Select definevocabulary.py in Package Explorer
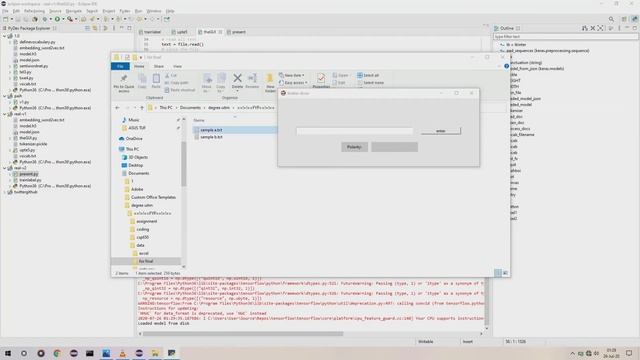 point(37,42)
